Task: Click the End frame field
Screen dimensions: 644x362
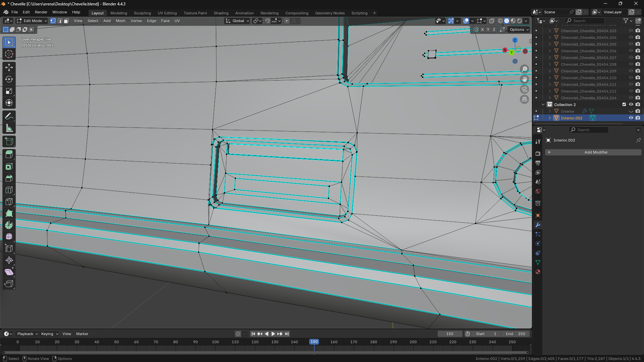Action: point(515,334)
